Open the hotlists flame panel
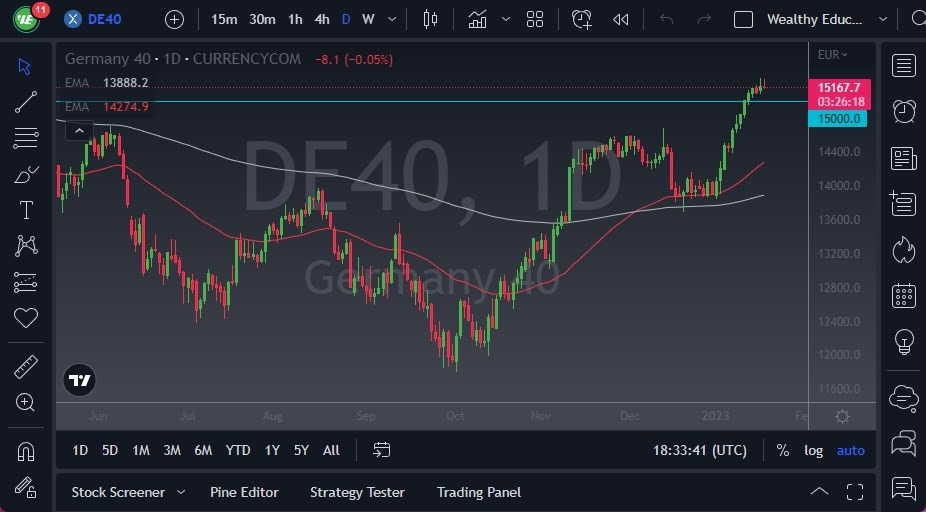The image size is (926, 512). 904,250
